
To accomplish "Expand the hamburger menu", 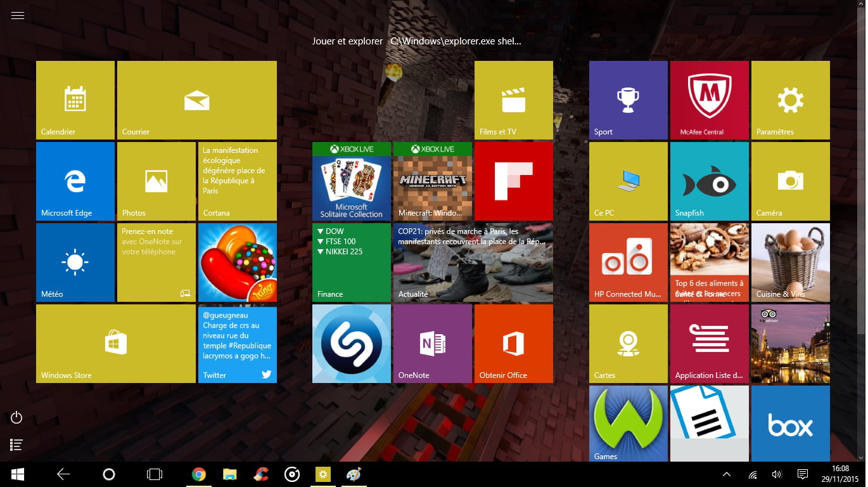I will point(18,16).
